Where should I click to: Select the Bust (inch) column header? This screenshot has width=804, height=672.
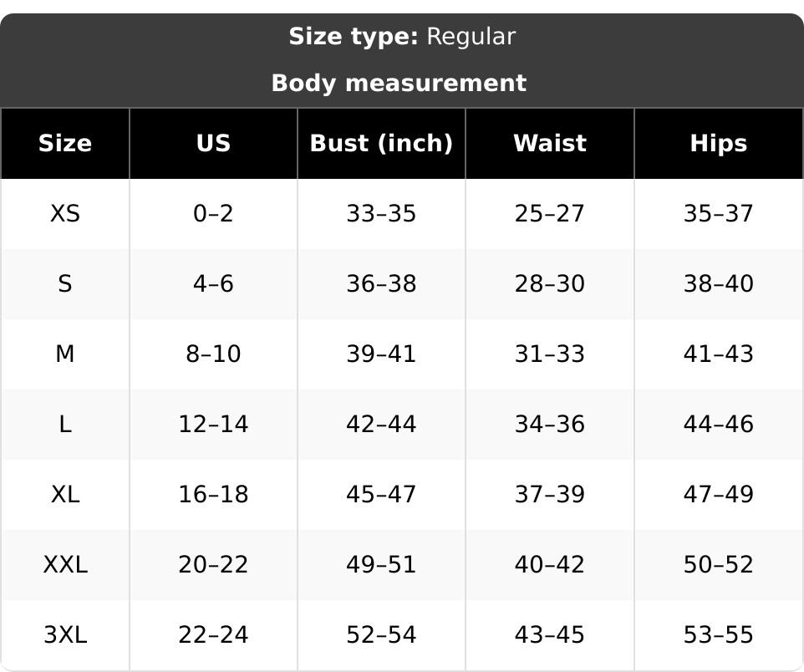[x=381, y=143]
